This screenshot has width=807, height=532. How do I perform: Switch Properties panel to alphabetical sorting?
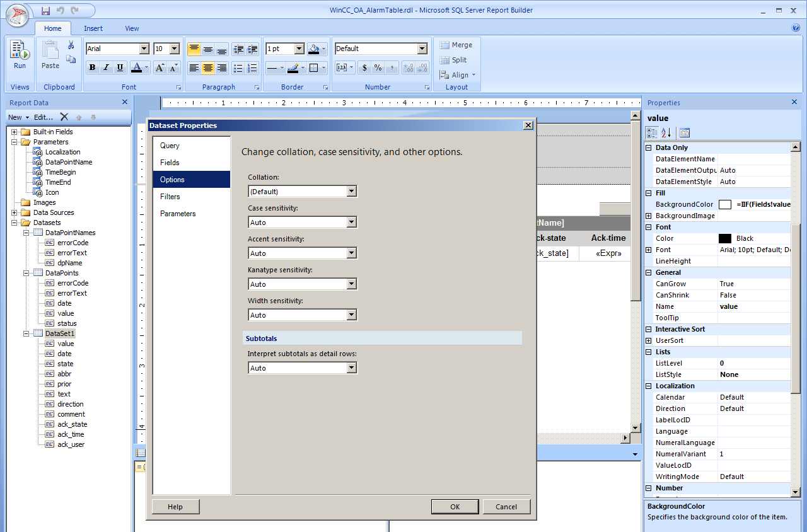click(x=665, y=132)
